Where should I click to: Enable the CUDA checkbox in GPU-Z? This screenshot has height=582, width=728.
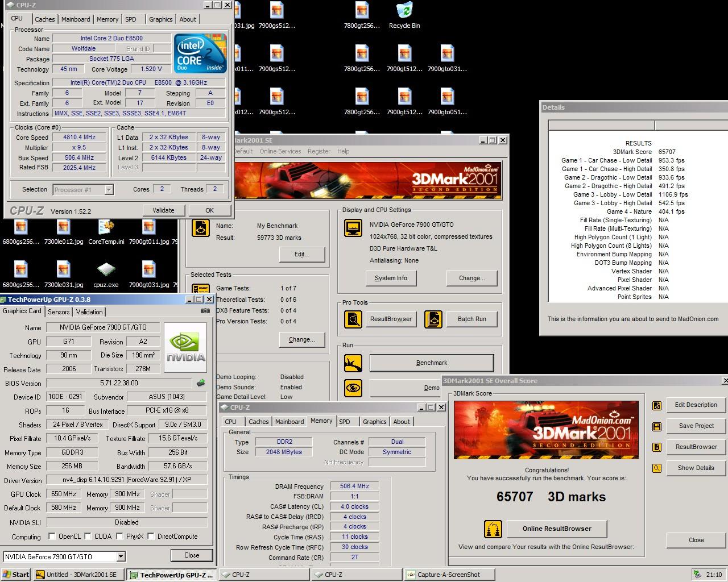click(88, 536)
